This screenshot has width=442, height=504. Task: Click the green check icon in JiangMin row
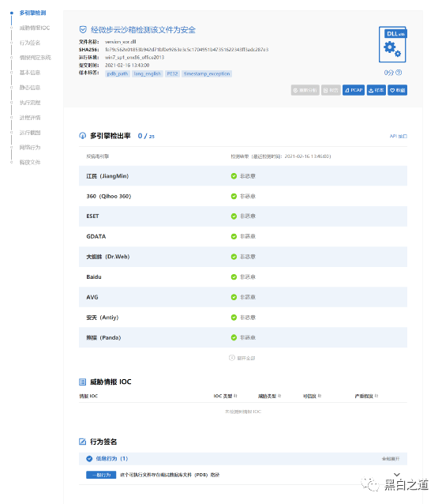click(x=234, y=176)
